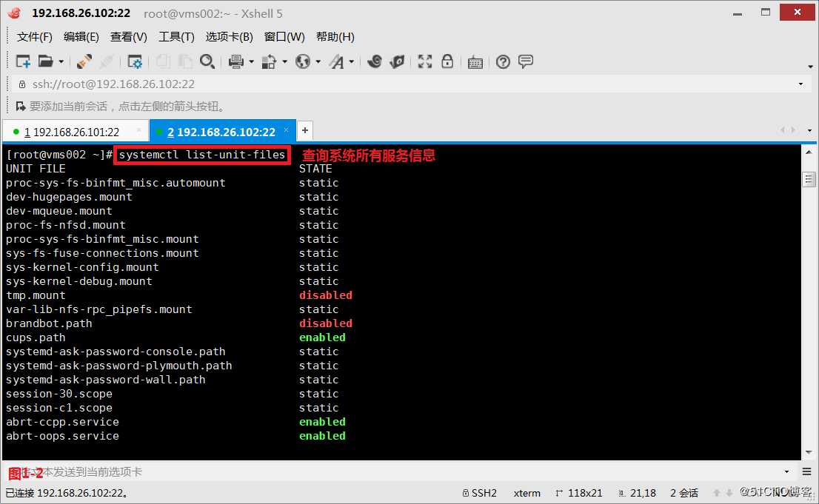Open the compose bar menu icon
This screenshot has height=504, width=819.
807,471
